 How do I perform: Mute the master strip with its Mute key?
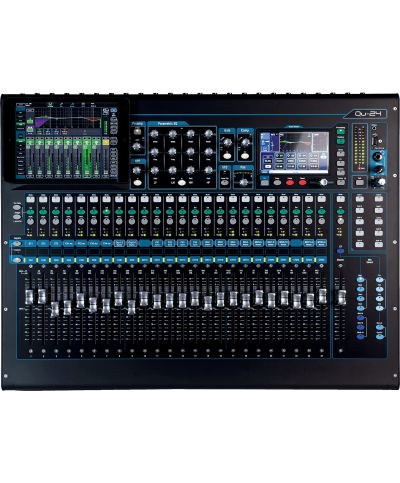coord(340,199)
